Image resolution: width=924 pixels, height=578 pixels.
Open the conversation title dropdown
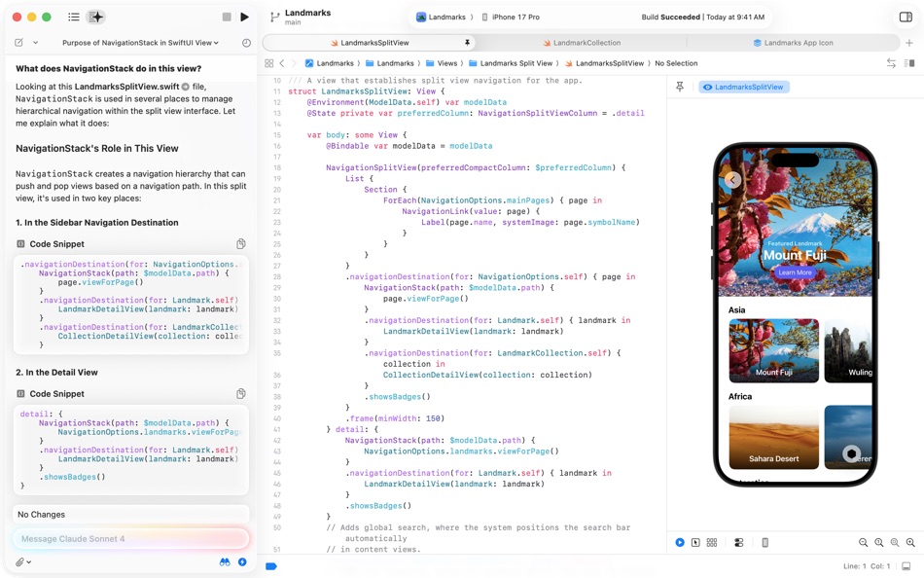pos(140,43)
